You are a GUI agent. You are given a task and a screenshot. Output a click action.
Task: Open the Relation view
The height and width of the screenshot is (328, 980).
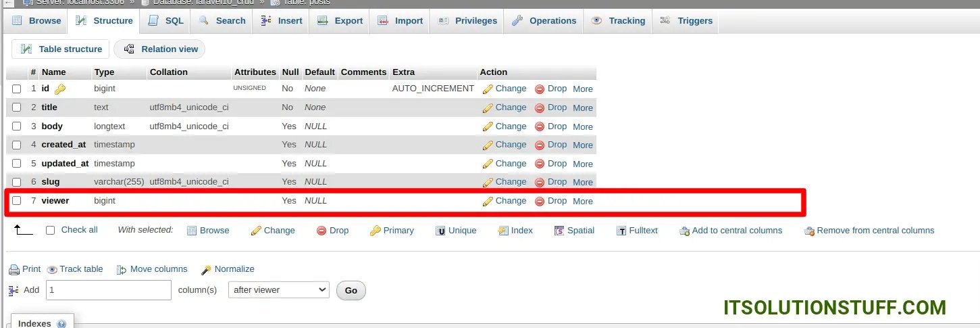pos(160,49)
